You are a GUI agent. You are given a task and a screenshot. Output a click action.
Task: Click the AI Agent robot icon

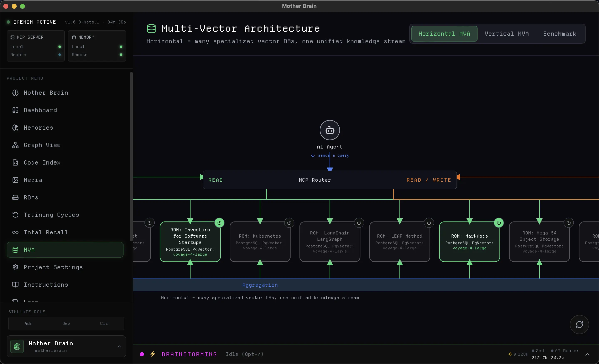point(330,130)
